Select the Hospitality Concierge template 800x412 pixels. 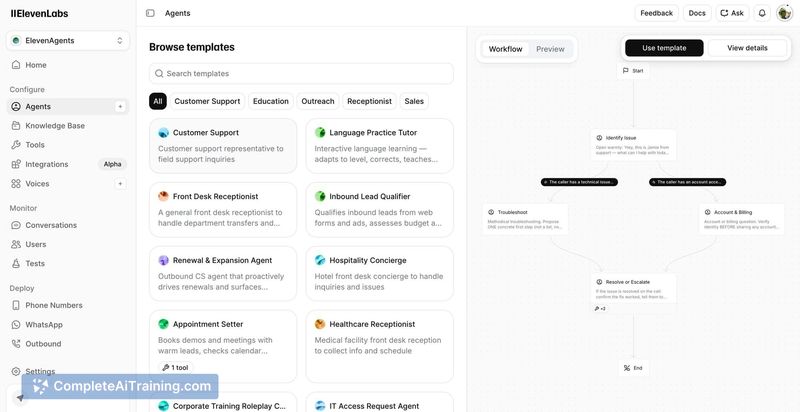[380, 273]
